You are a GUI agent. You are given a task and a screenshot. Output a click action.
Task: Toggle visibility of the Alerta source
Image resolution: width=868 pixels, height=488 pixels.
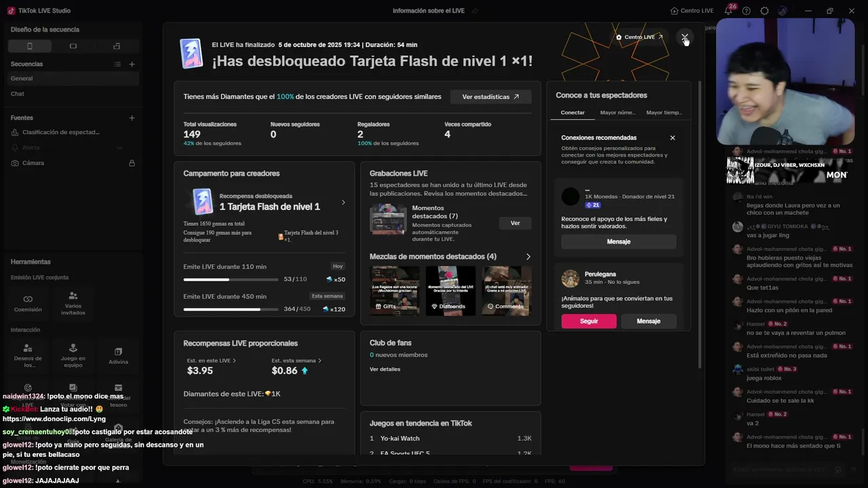click(119, 148)
